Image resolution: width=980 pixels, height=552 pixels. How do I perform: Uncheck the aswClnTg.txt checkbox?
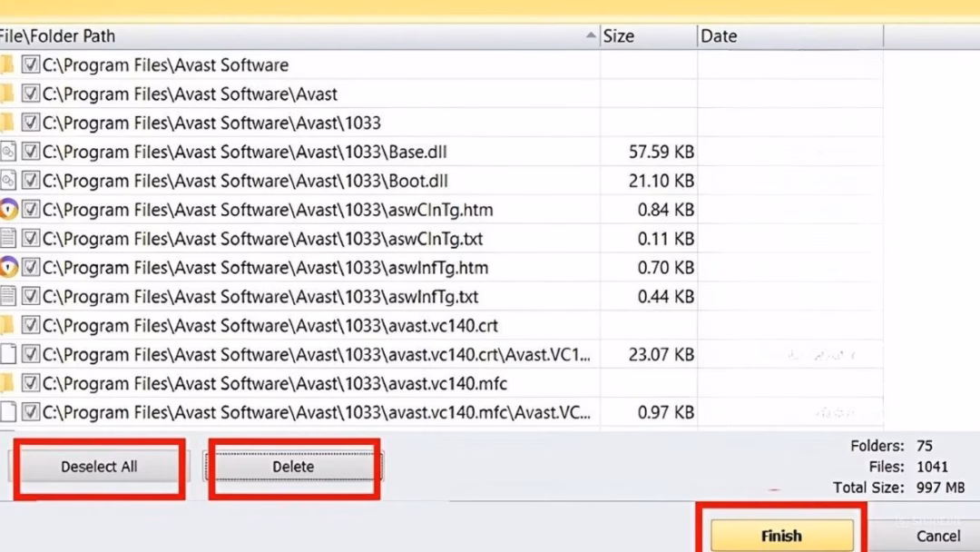point(30,238)
